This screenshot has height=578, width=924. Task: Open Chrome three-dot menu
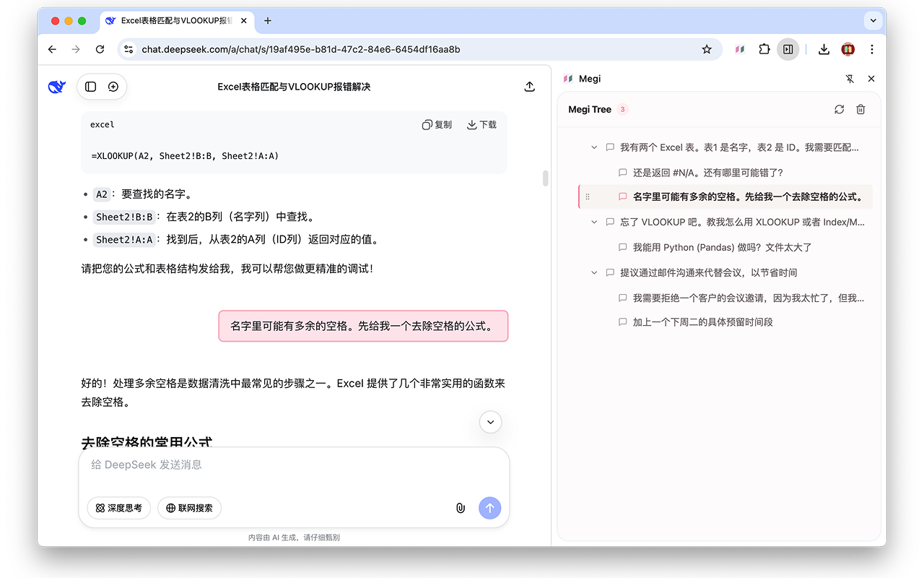click(x=872, y=49)
